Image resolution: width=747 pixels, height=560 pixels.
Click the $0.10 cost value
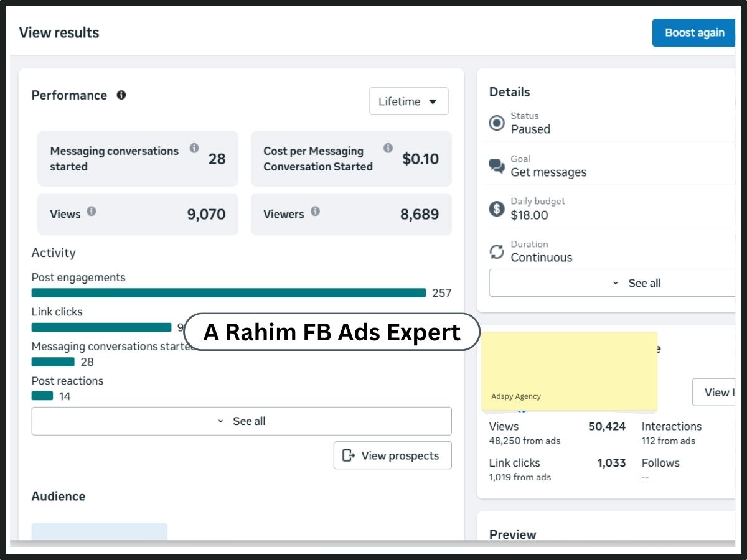pos(421,159)
